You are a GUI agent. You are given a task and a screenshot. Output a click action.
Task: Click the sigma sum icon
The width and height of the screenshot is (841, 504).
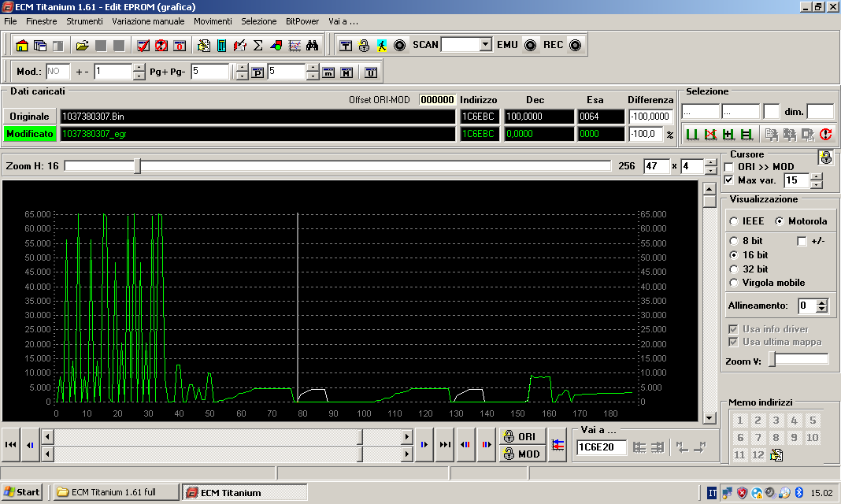pyautogui.click(x=258, y=46)
